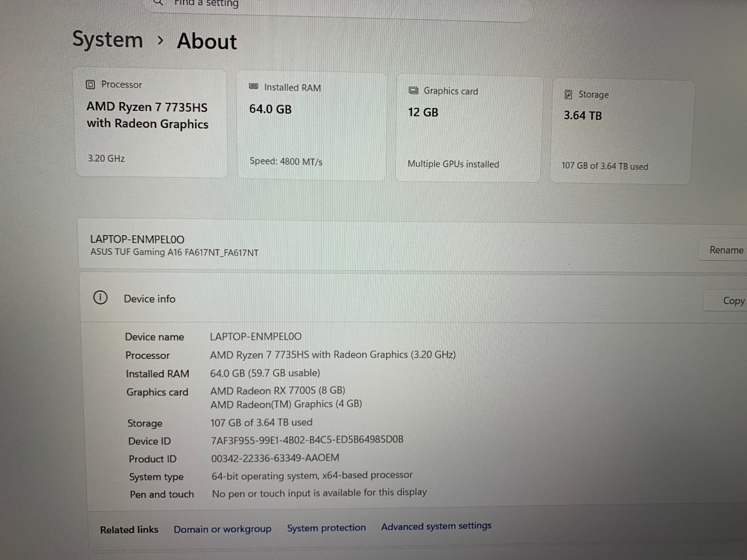Image resolution: width=747 pixels, height=560 pixels.
Task: Click the System type label
Action: 156,477
